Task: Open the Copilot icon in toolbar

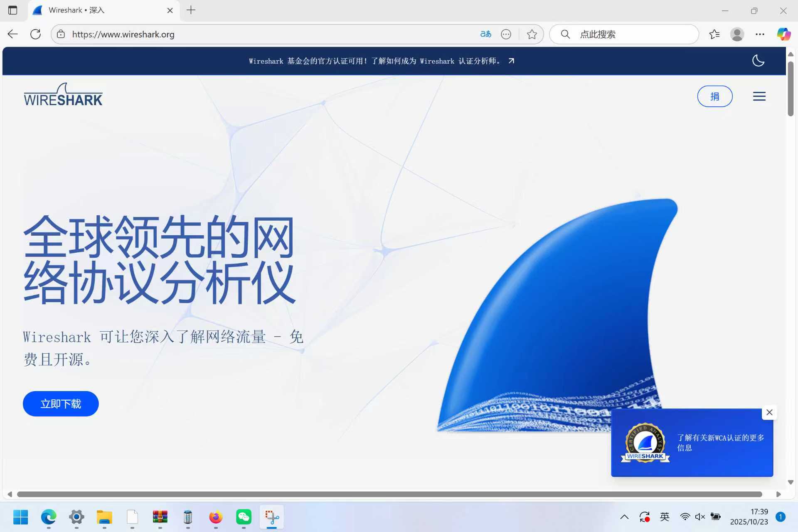Action: coord(783,34)
